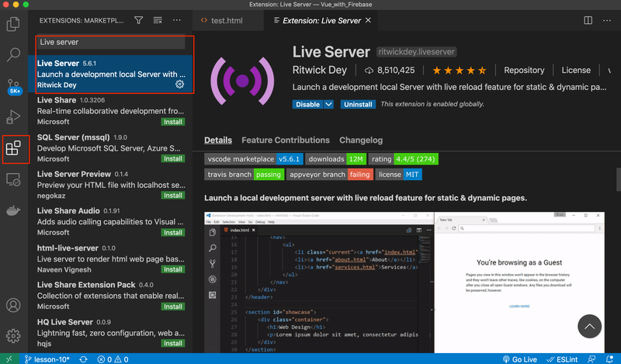Screen dimensions: 621x364
Task: Open the Changelog tab
Action: tap(361, 140)
